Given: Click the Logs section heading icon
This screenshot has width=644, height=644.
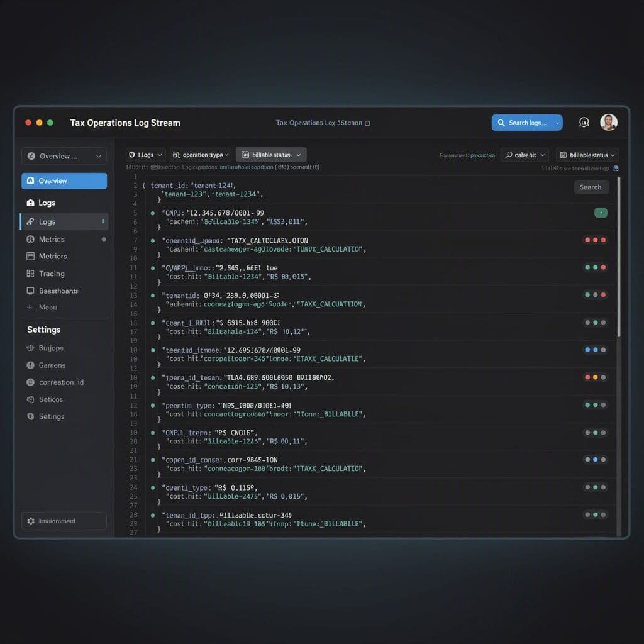Looking at the screenshot, I should point(30,203).
